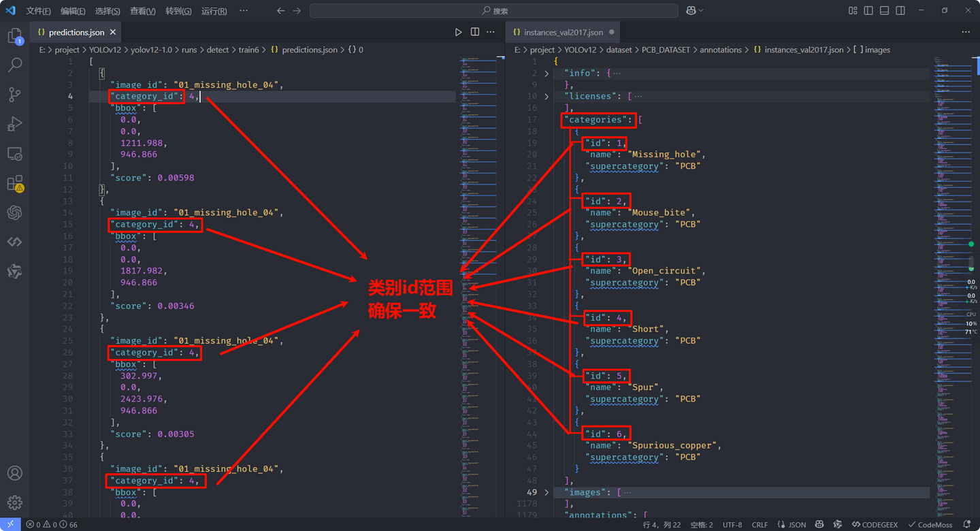980x531 pixels.
Task: Open the Run and Debug icon
Action: click(15, 124)
